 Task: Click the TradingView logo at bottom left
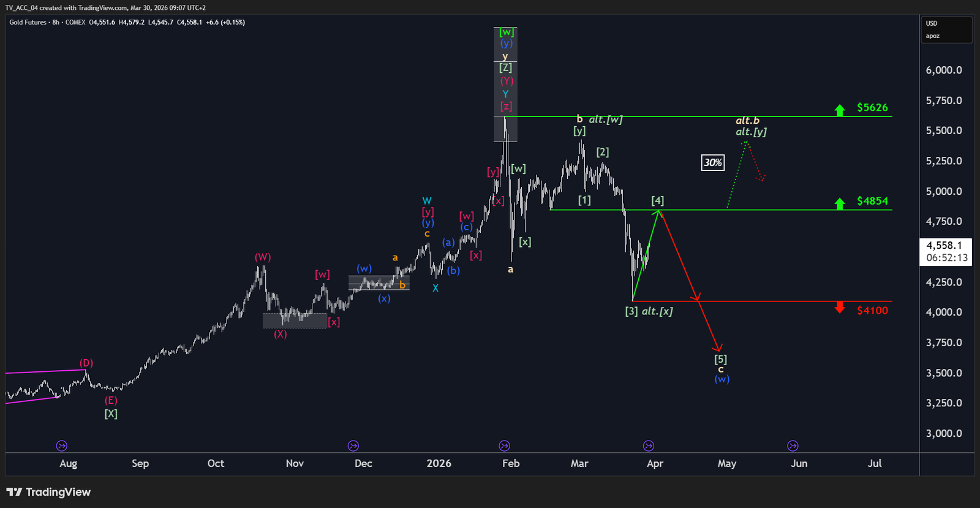coord(48,492)
